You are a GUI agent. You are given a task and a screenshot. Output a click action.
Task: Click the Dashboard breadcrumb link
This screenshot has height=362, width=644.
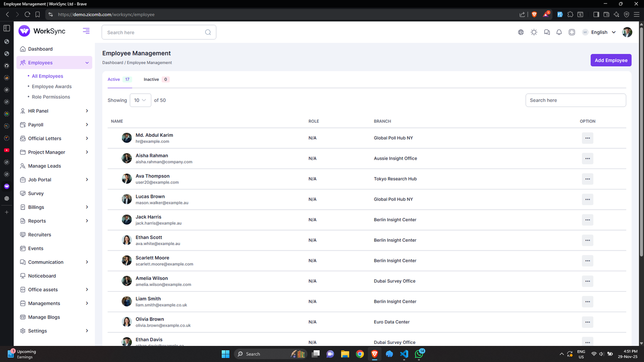tap(112, 63)
